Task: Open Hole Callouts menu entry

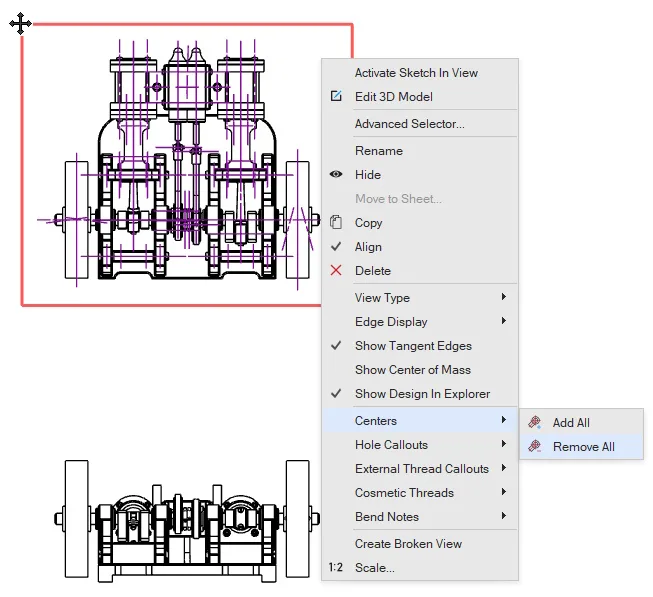Action: 420,445
